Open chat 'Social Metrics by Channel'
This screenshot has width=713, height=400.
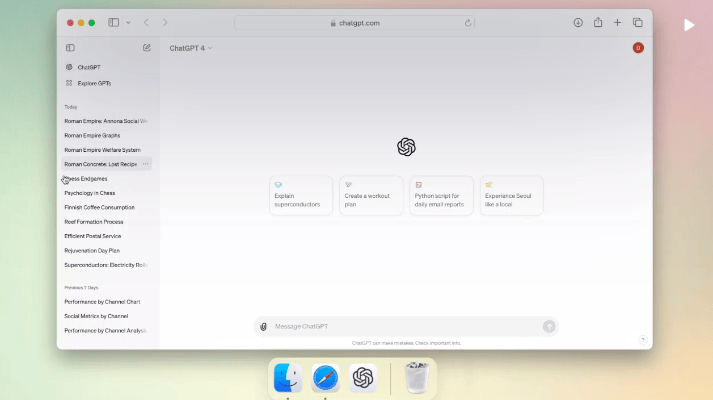(x=96, y=316)
